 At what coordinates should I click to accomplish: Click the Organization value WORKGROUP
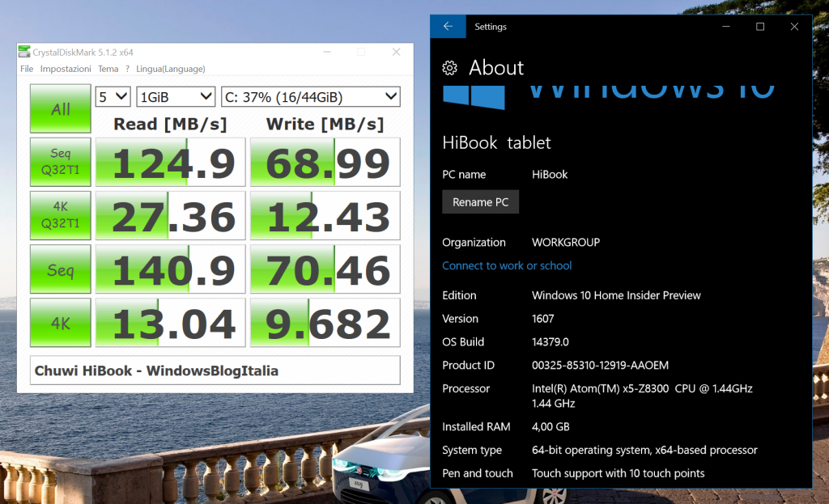click(x=566, y=242)
